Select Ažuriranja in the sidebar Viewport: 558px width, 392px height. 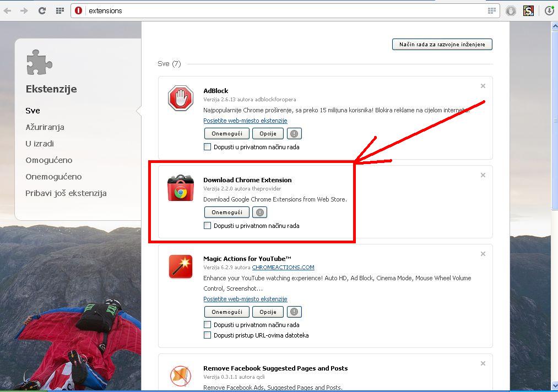[45, 127]
